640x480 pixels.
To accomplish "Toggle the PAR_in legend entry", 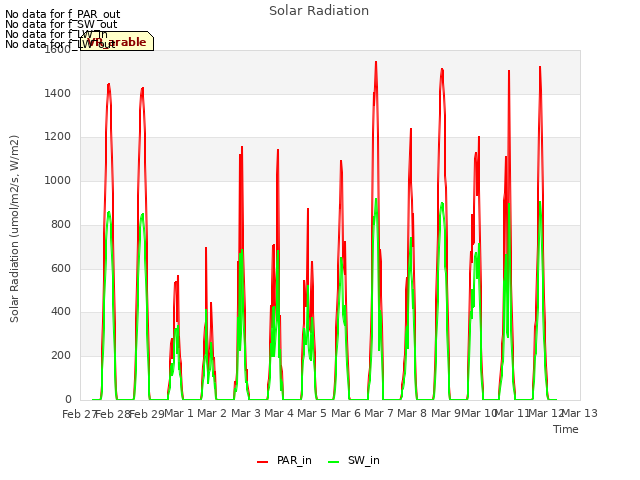I will [284, 460].
